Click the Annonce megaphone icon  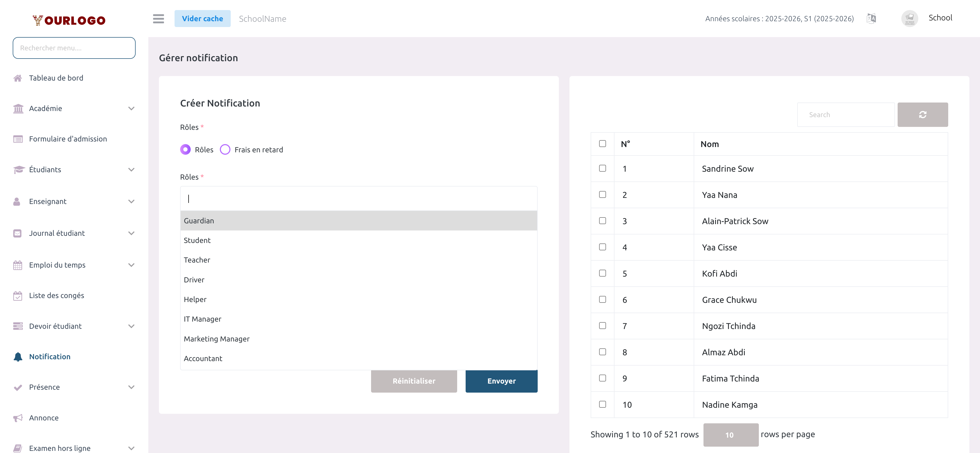(x=17, y=418)
